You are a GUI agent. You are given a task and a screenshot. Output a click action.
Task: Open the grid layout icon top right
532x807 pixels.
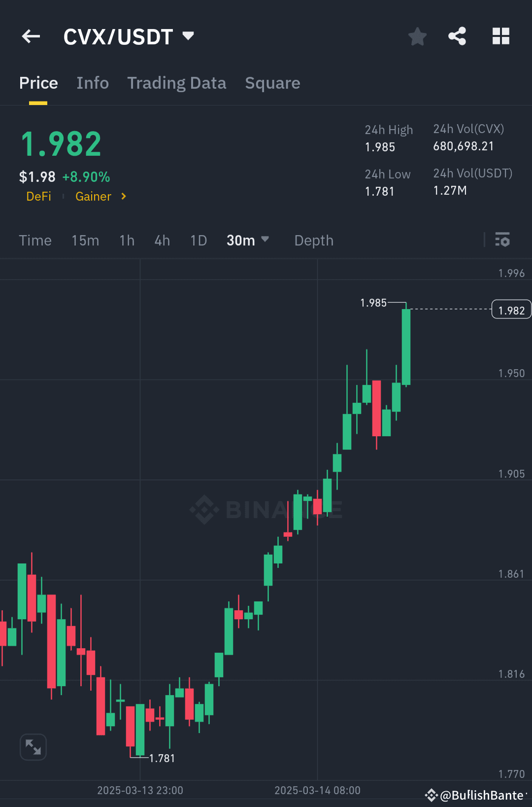(500, 36)
